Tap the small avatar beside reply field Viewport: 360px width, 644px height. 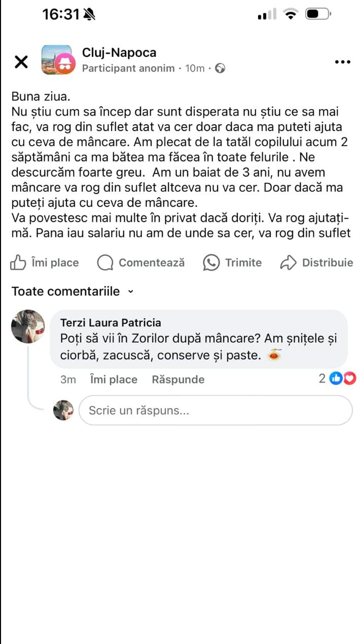pos(64,410)
